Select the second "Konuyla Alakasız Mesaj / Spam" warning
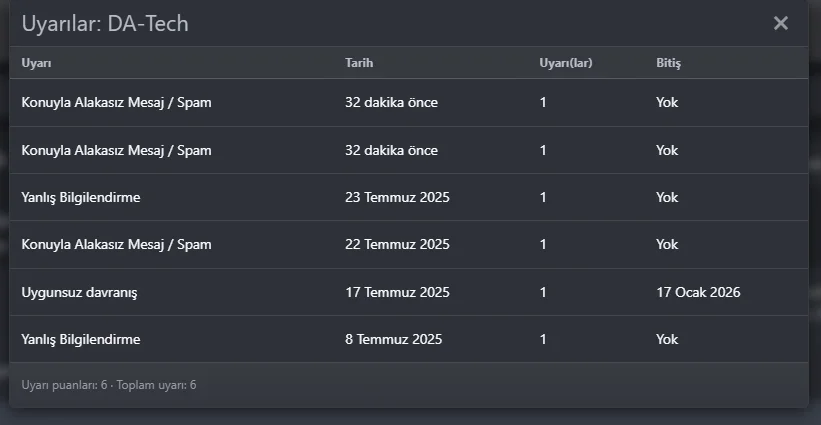This screenshot has width=821, height=425. pos(116,150)
